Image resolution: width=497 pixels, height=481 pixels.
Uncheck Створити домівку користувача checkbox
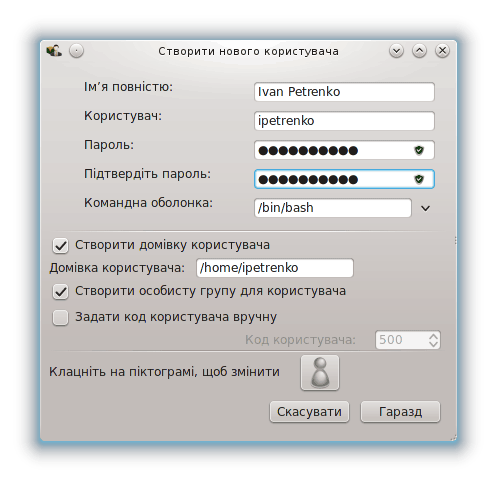(x=60, y=246)
